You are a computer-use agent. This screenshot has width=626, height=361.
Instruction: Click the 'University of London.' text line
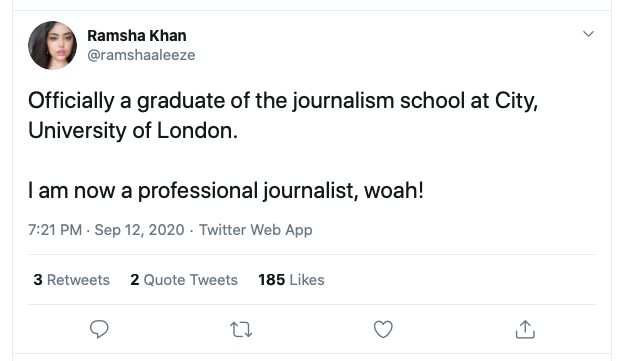[133, 130]
